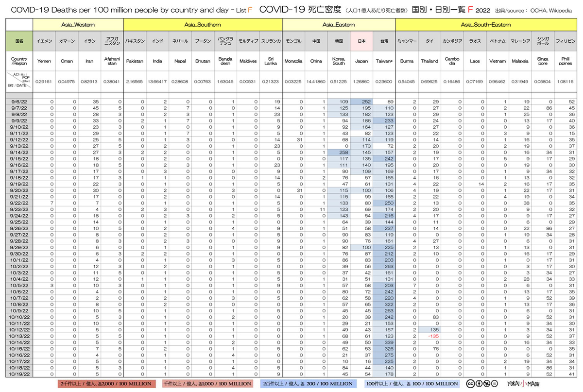
Task: Click the Asia_Eastern region header
Action: click(x=339, y=24)
